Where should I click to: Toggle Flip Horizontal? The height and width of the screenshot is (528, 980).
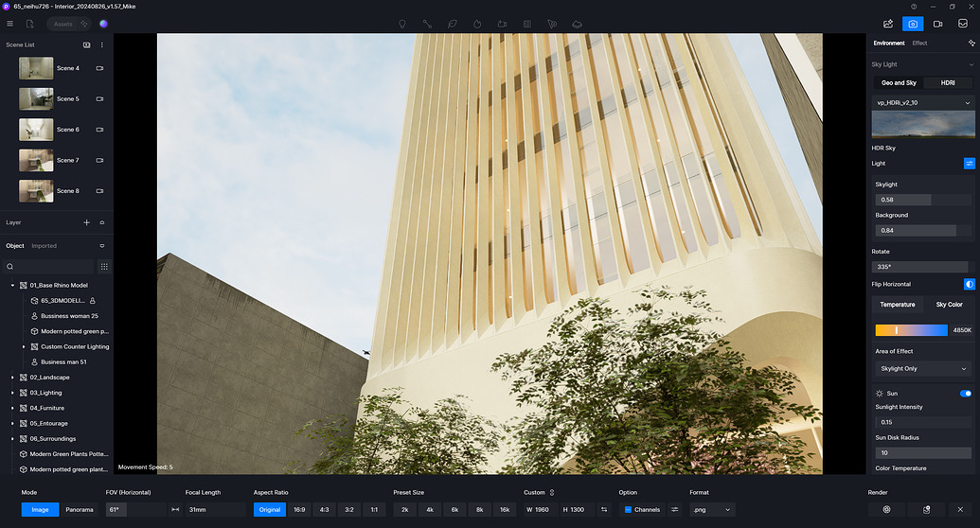click(x=970, y=284)
